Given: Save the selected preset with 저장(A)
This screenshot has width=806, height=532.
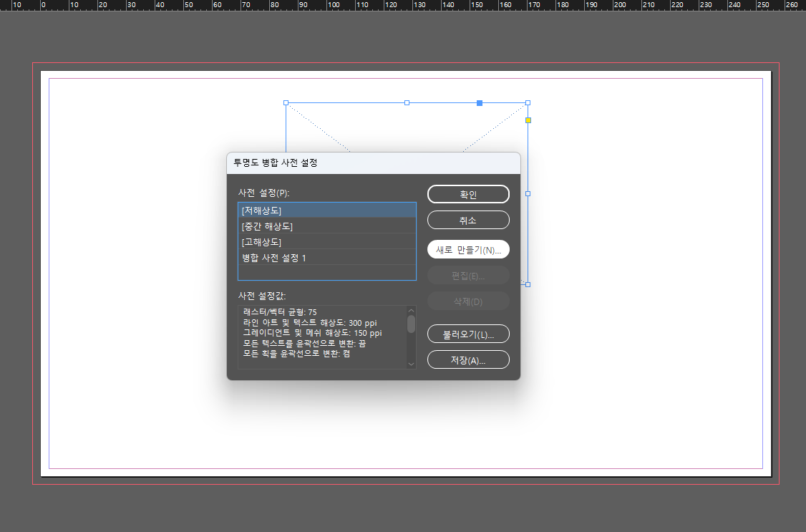Looking at the screenshot, I should tap(468, 359).
